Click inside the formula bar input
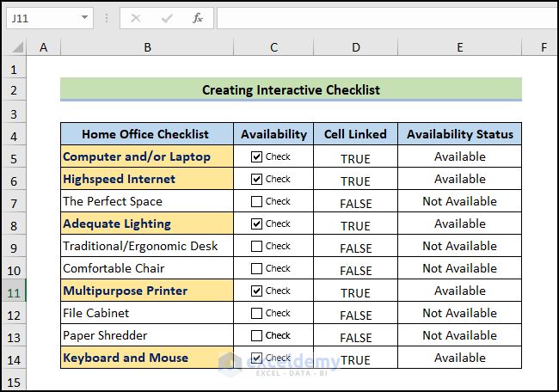The width and height of the screenshot is (559, 392). 378,18
